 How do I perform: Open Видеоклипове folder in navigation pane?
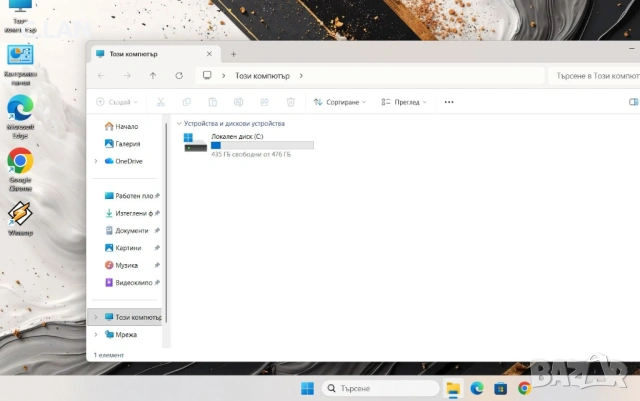point(131,282)
